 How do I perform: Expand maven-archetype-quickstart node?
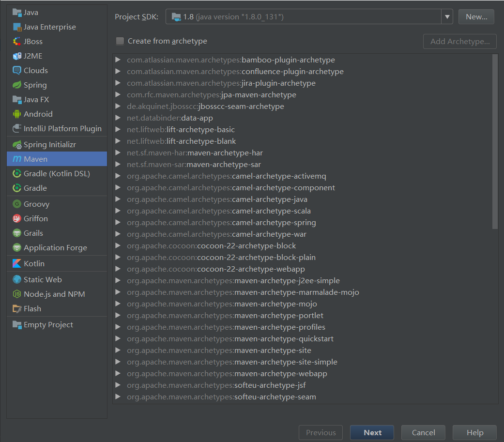118,338
